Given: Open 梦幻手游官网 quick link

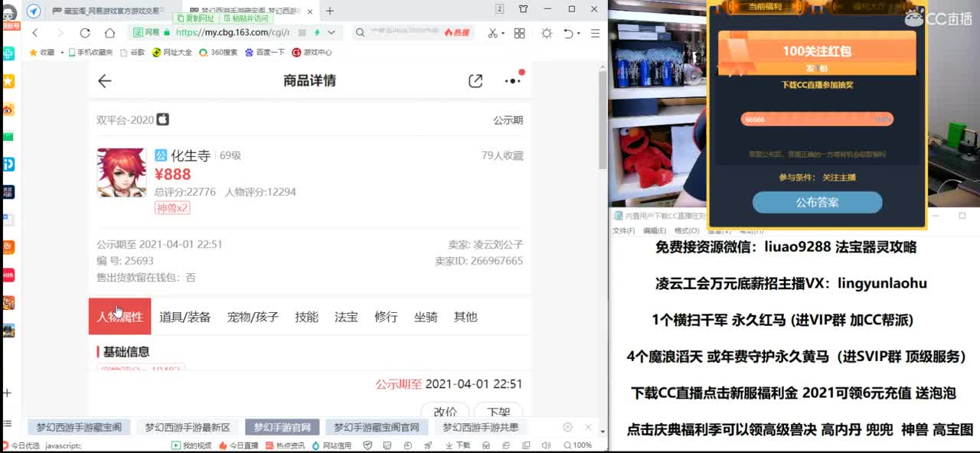Looking at the screenshot, I should pyautogui.click(x=282, y=427).
